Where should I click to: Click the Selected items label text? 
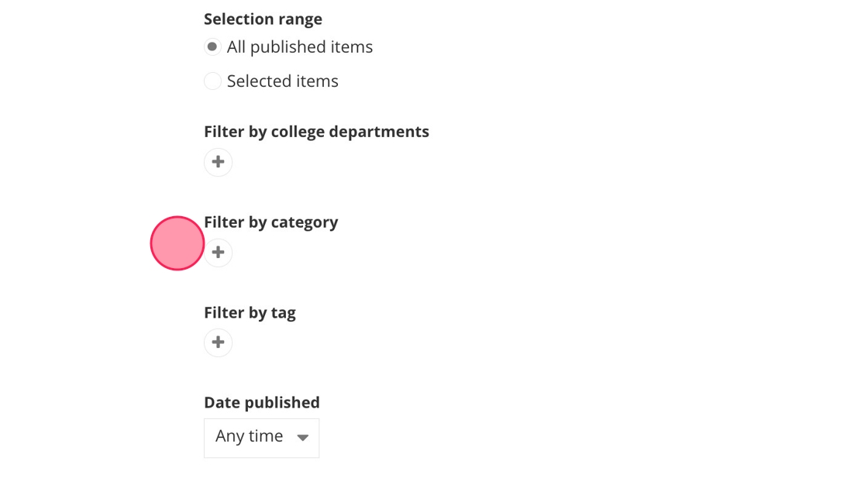point(282,81)
